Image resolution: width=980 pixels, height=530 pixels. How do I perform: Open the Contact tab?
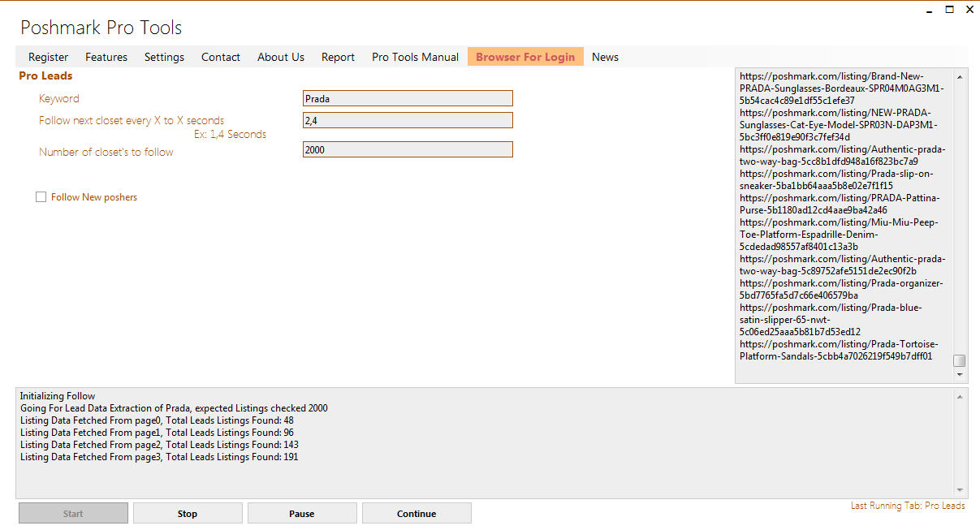221,57
